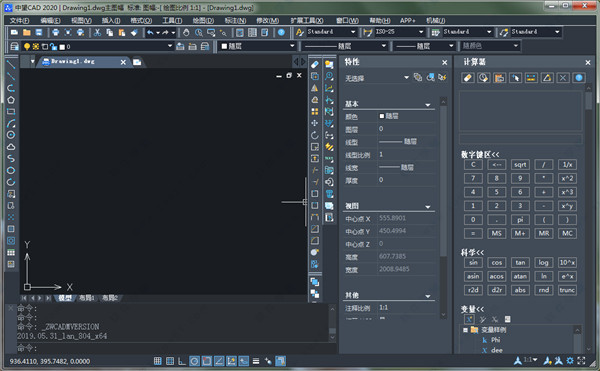Open the 标注(N) menu

[235, 20]
